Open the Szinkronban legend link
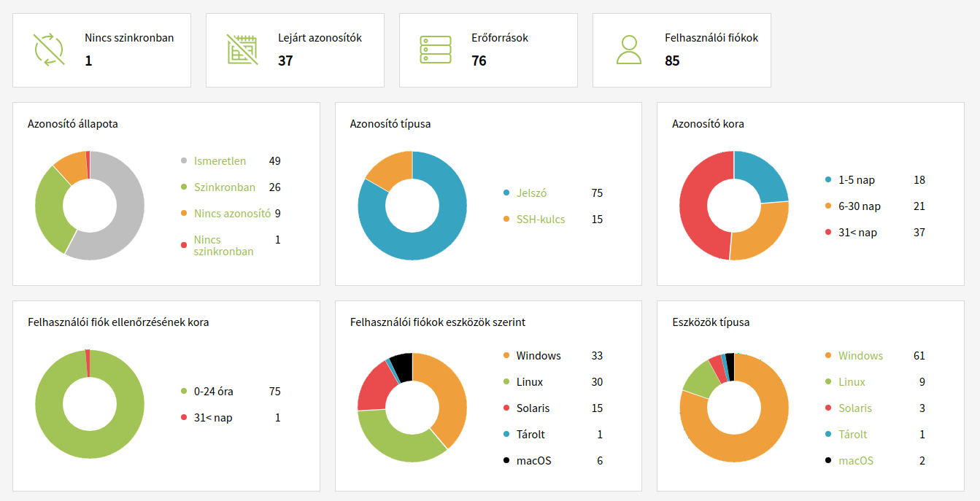Viewport: 980px width, 501px height. pos(224,187)
